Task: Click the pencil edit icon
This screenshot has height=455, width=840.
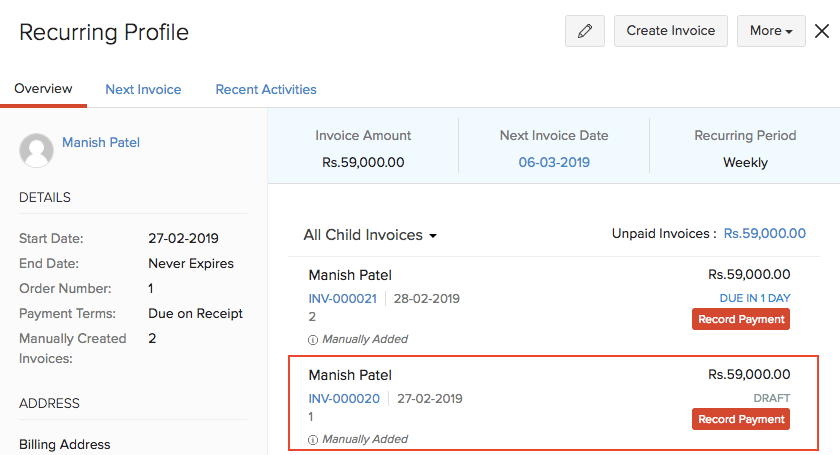Action: [585, 31]
